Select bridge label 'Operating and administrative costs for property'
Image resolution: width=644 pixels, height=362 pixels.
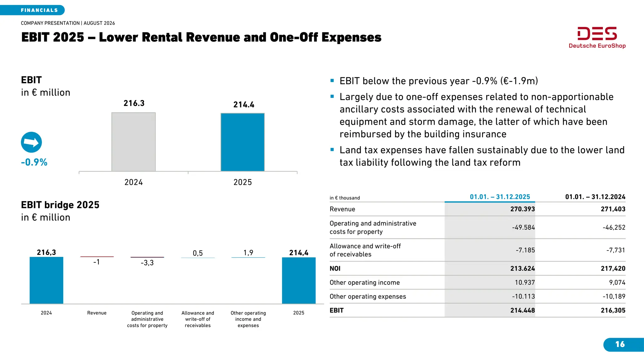(x=147, y=319)
